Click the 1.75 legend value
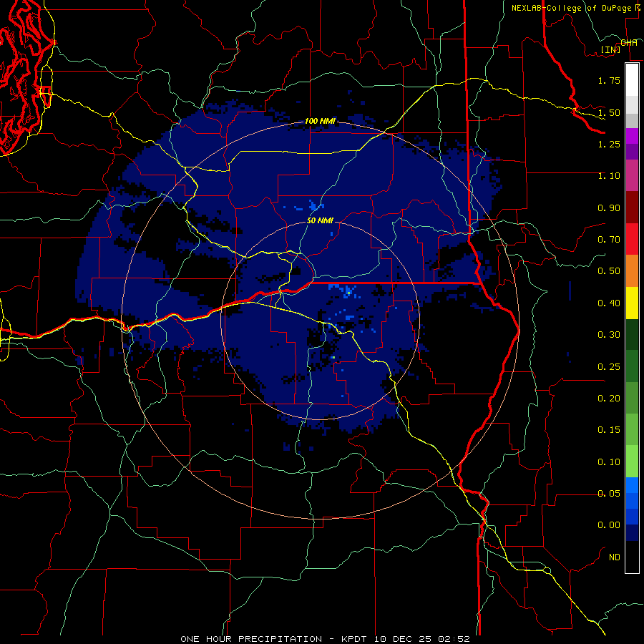The image size is (644, 644). (609, 80)
